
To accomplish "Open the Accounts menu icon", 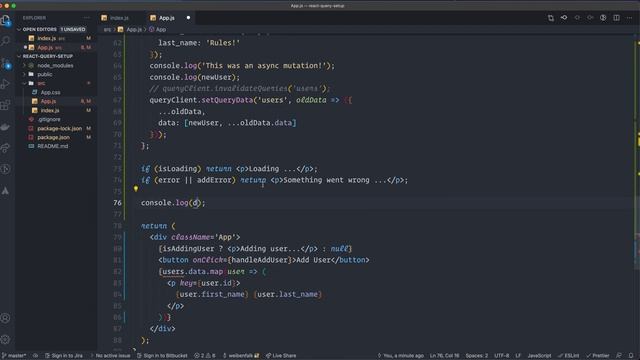I will tap(6, 318).
